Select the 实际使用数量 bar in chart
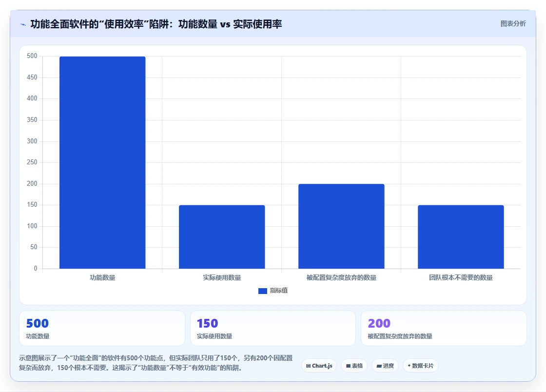This screenshot has width=546, height=392. coord(222,237)
